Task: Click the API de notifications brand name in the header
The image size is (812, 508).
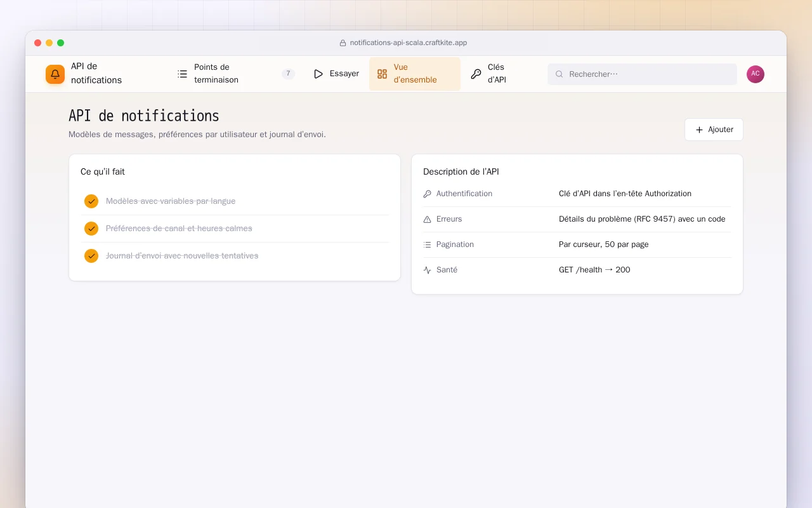Action: point(96,73)
